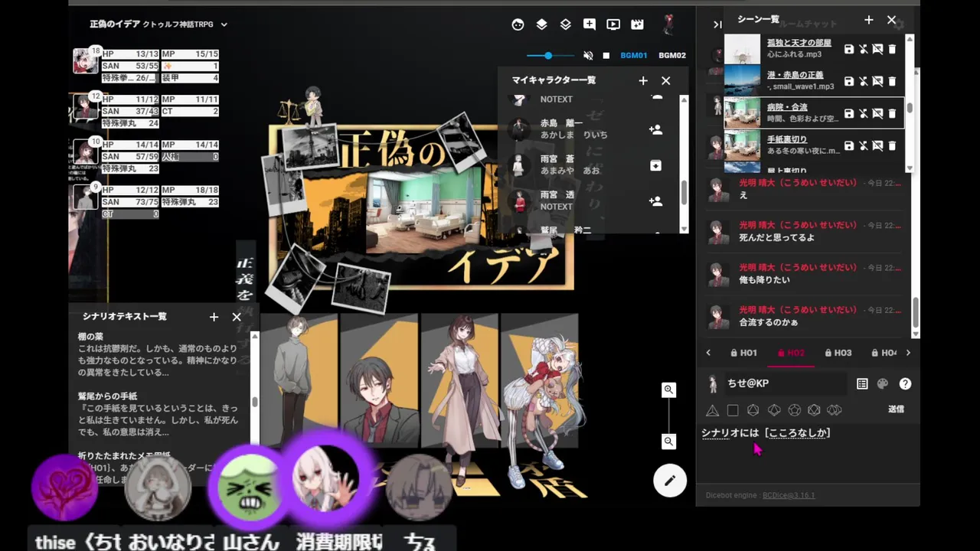The image size is (980, 551).
Task: Delete the 港・赤島の正義 scene
Action: [892, 81]
